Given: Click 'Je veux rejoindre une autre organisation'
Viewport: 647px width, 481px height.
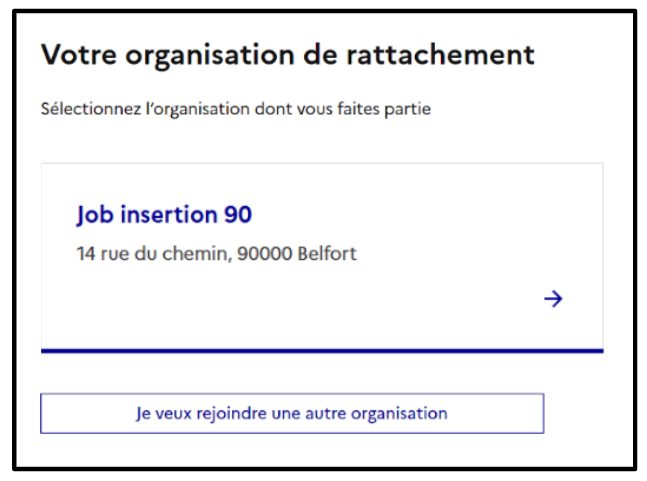Looking at the screenshot, I should [x=292, y=413].
